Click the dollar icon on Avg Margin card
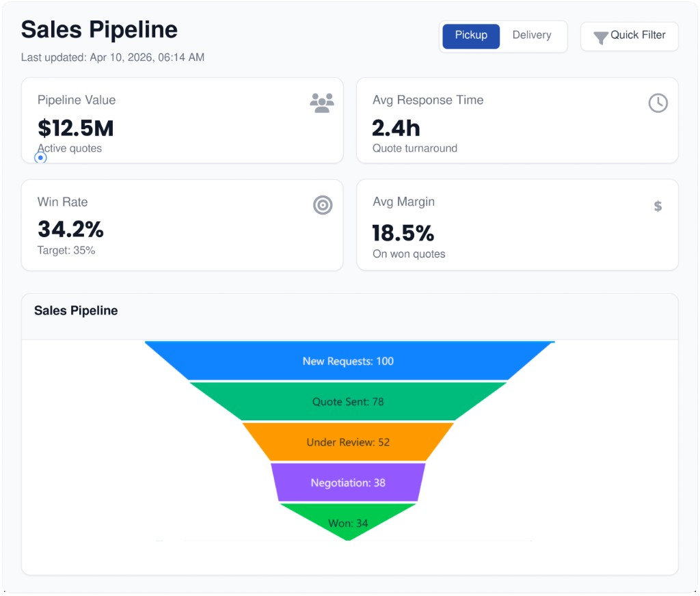The width and height of the screenshot is (700, 596). 658,206
